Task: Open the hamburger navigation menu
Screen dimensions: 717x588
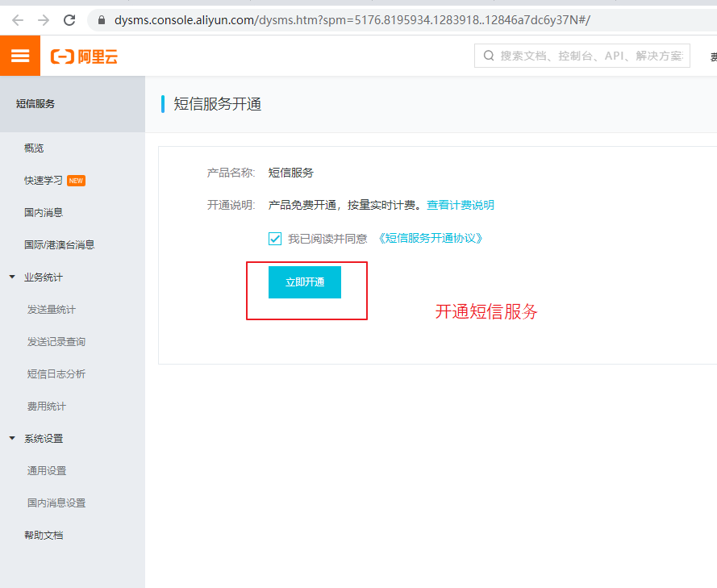Action: [x=19, y=55]
